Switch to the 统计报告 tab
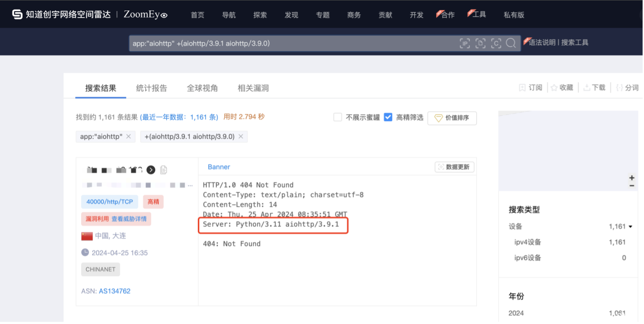 [x=151, y=88]
